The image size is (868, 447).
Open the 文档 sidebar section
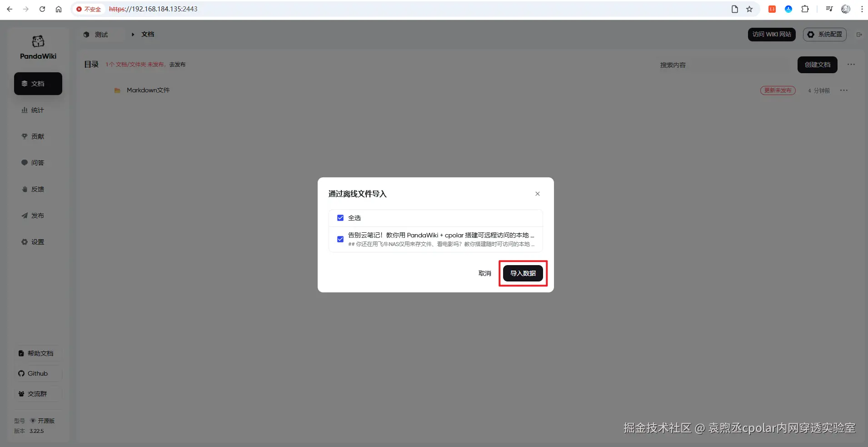pos(38,84)
